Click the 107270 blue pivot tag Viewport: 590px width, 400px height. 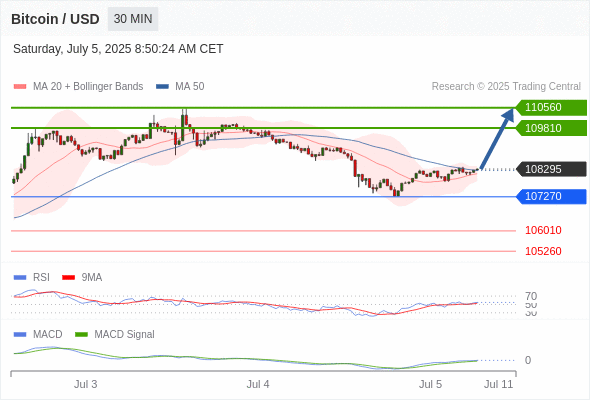coord(551,196)
